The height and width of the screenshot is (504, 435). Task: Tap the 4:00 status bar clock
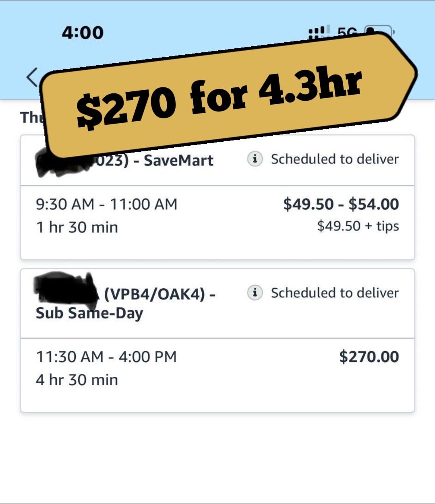pyautogui.click(x=83, y=33)
